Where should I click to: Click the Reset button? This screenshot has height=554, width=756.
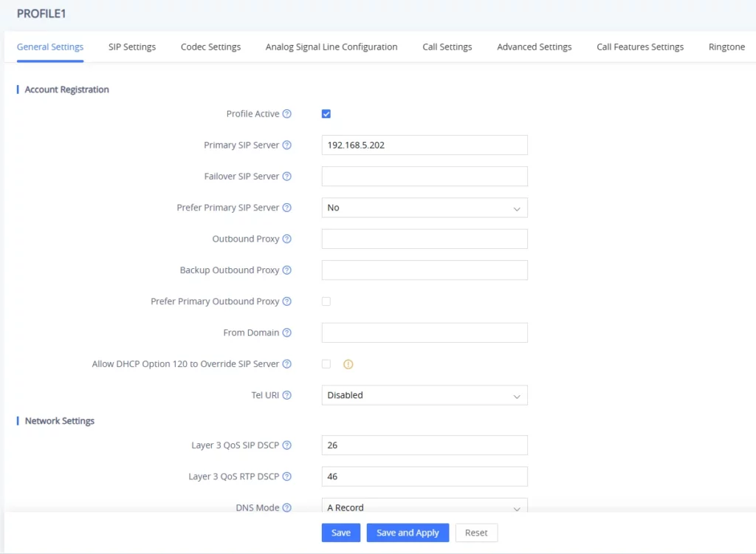tap(476, 533)
